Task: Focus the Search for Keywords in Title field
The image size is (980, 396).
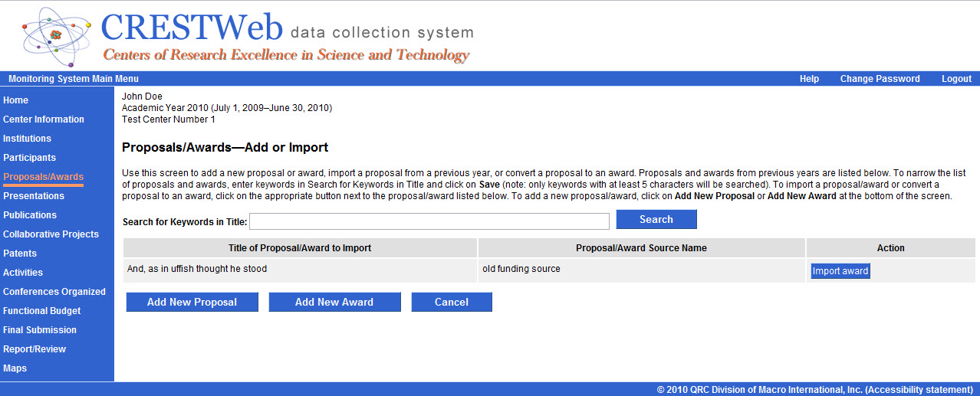Action: [x=429, y=221]
